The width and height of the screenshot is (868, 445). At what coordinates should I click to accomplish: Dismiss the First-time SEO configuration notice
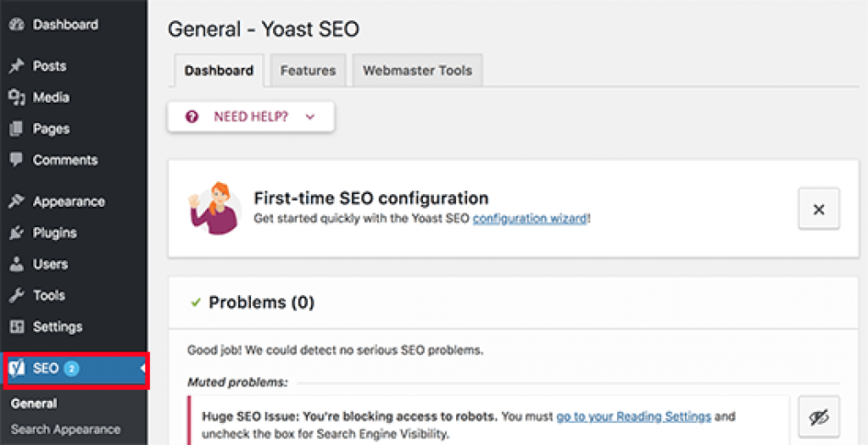point(818,209)
